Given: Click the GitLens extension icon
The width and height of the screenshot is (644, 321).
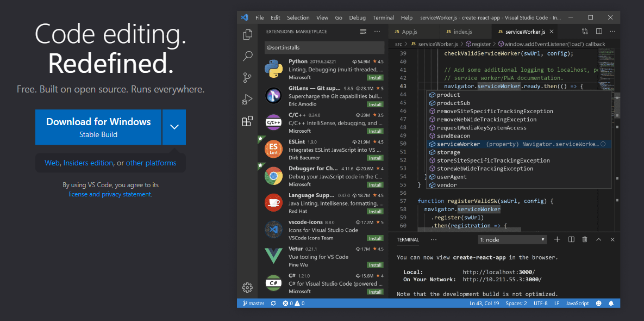Looking at the screenshot, I should pyautogui.click(x=273, y=95).
